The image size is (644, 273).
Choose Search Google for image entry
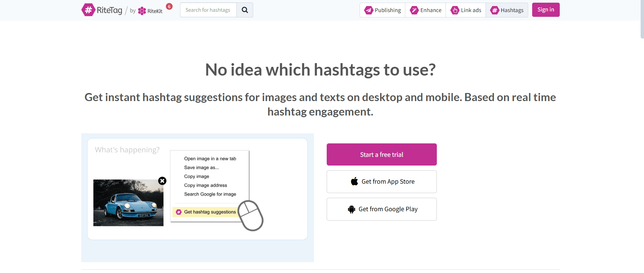[210, 194]
